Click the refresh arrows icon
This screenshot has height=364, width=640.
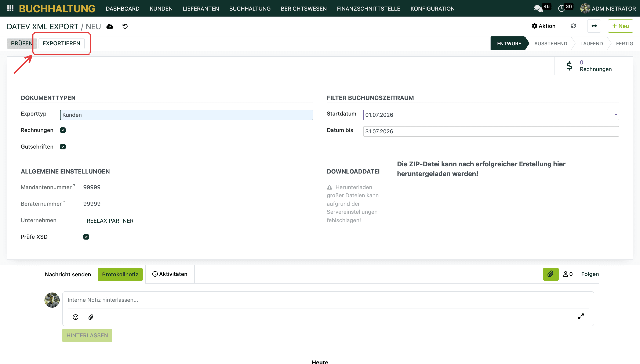(574, 26)
